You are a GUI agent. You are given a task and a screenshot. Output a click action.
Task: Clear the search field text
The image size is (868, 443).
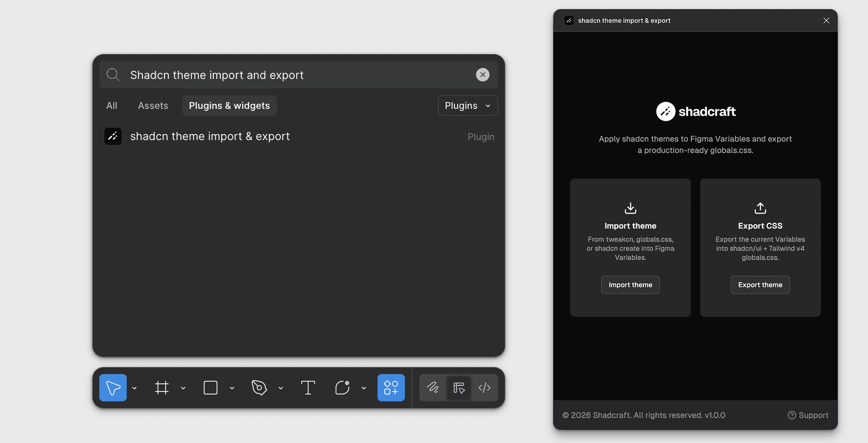click(483, 75)
